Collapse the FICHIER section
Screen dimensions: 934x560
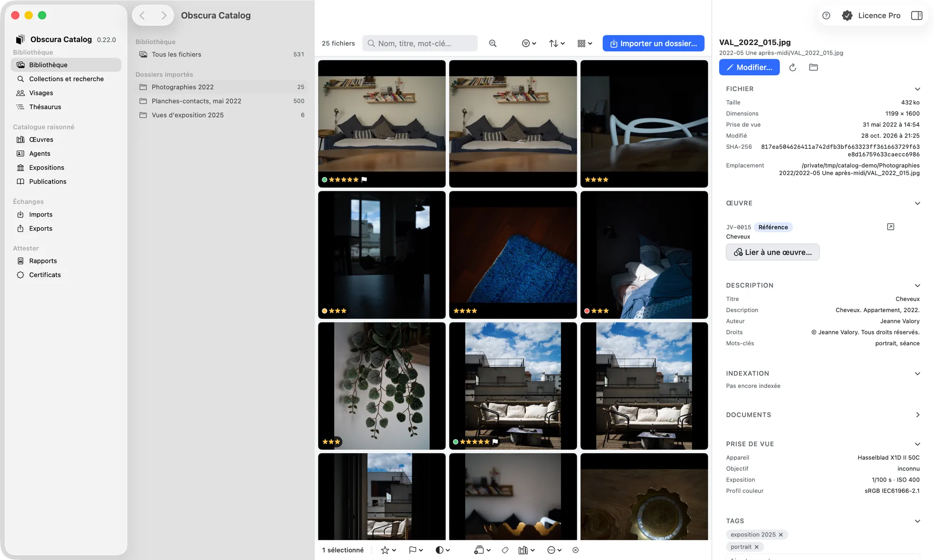(x=917, y=89)
